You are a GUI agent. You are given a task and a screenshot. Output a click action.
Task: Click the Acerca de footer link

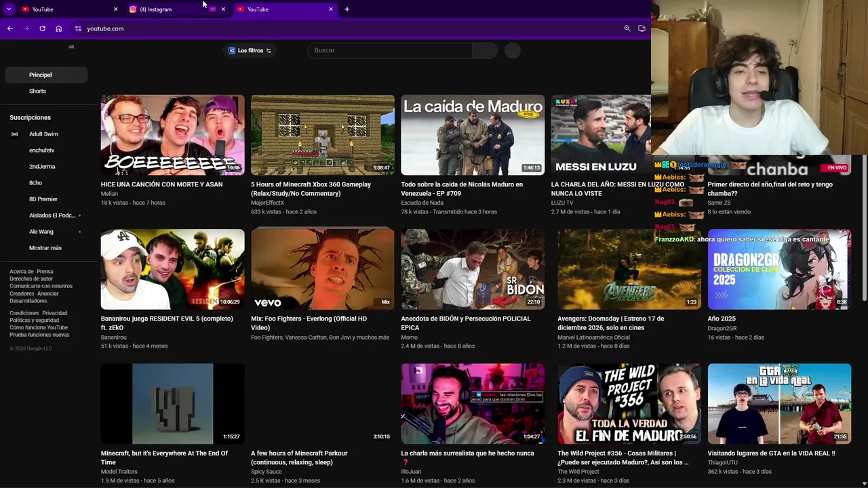pos(22,272)
